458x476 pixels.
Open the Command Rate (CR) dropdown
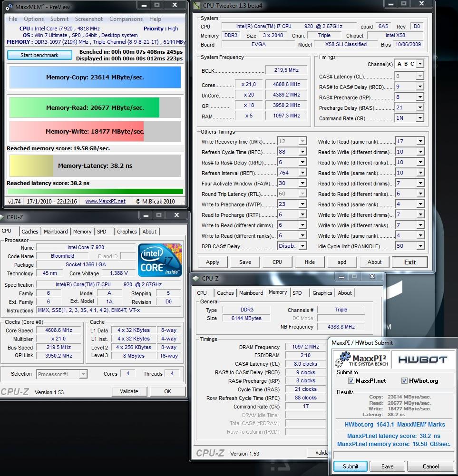tap(420, 118)
